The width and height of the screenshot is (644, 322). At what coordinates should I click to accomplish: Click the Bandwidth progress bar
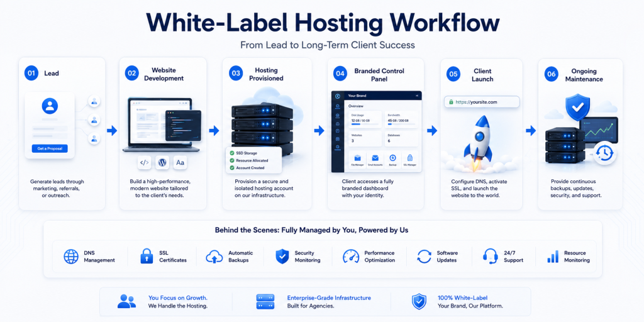click(x=402, y=124)
